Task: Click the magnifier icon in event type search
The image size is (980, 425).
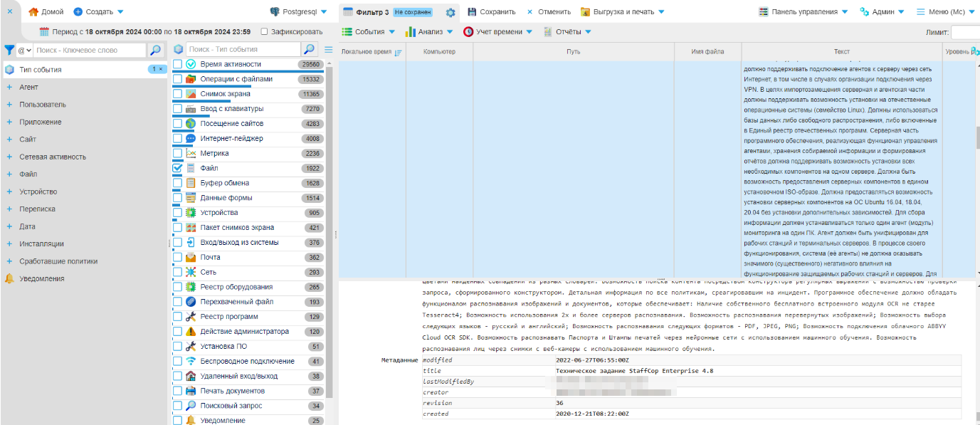Action: (309, 51)
